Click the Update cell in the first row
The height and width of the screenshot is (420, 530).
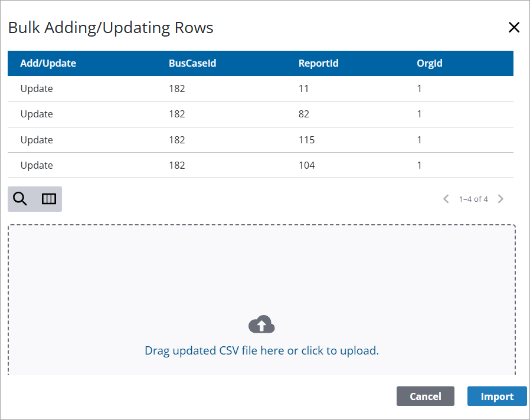click(37, 88)
